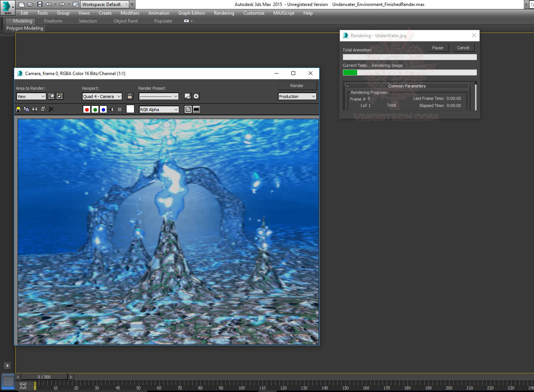Click the Print Image icon
Viewport: 534px width, 392px height.
click(x=43, y=109)
